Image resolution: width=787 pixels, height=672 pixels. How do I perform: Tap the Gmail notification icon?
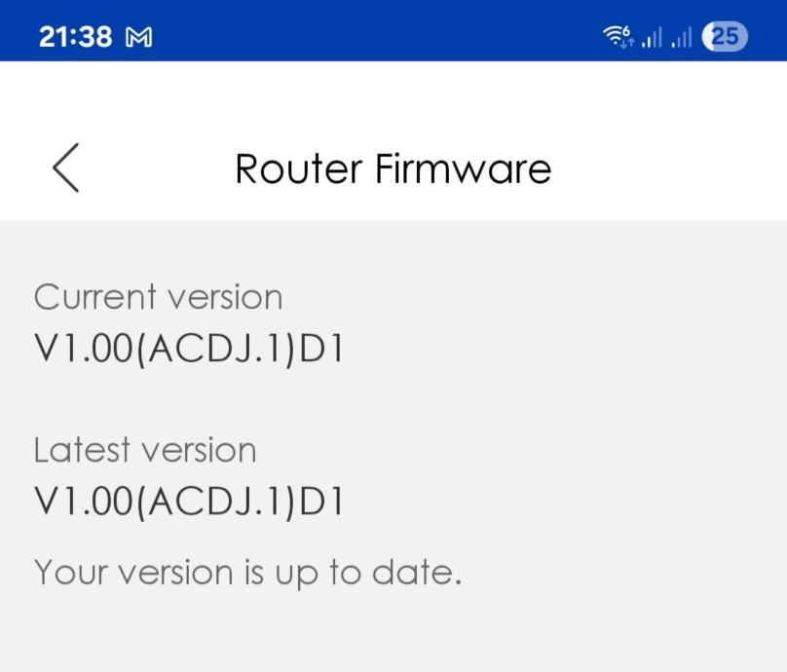click(x=140, y=37)
